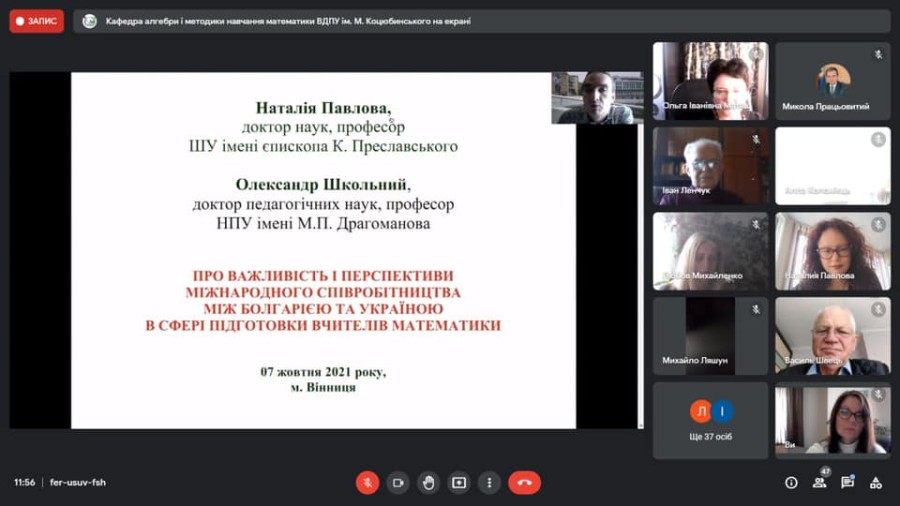This screenshot has width=900, height=506.
Task: Click the muted mic icon on Микола Працьовитий tile
Action: click(x=878, y=55)
